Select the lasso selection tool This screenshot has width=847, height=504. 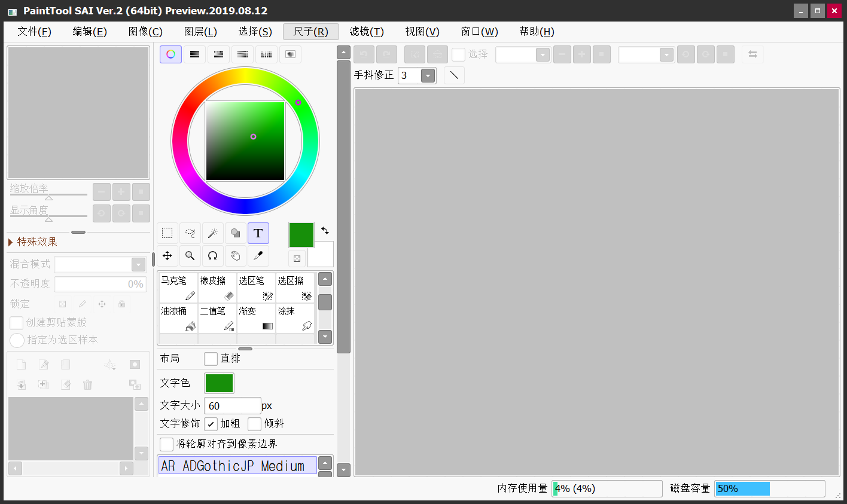tap(190, 233)
